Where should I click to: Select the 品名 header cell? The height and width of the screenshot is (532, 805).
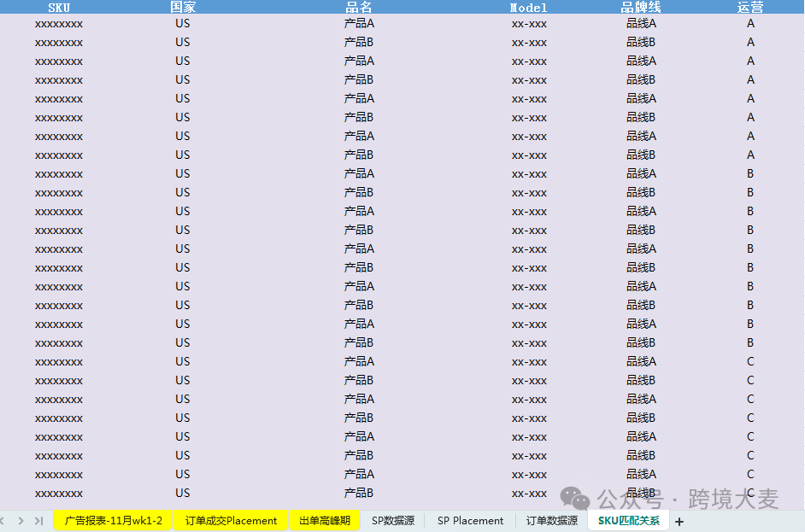point(359,7)
